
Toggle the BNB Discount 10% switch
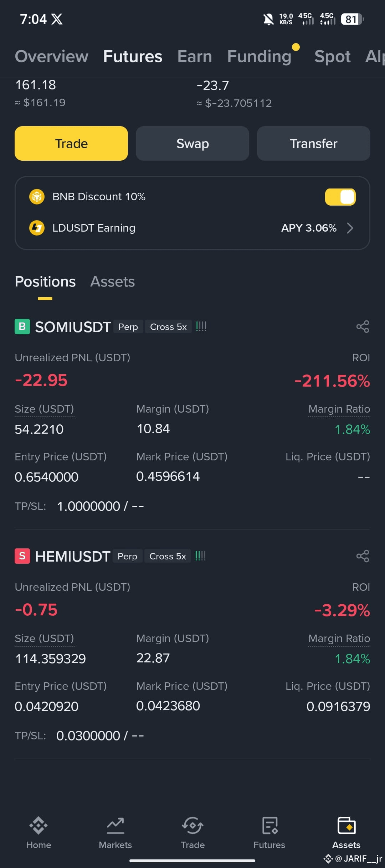(x=340, y=197)
